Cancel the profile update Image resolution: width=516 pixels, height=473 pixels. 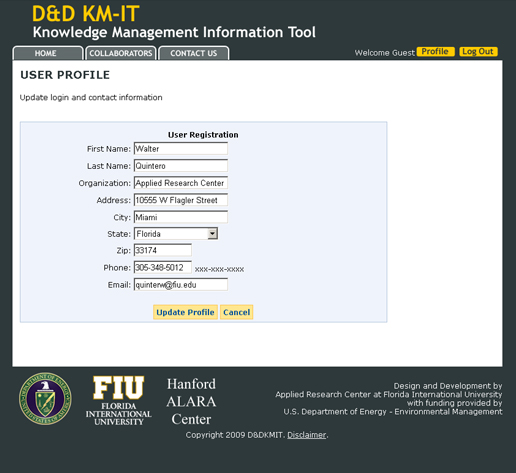pos(236,312)
